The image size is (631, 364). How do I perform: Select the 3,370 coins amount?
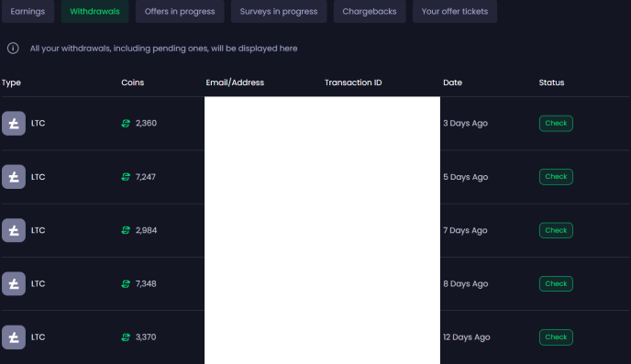pos(146,337)
